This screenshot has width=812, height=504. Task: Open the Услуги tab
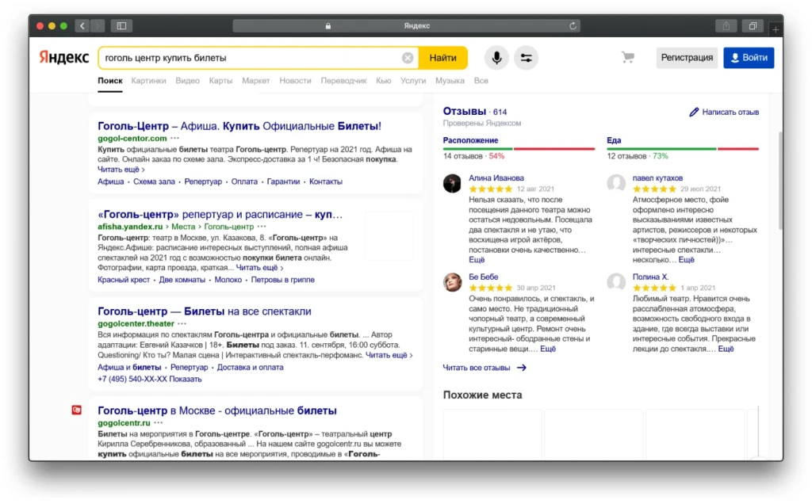[412, 81]
